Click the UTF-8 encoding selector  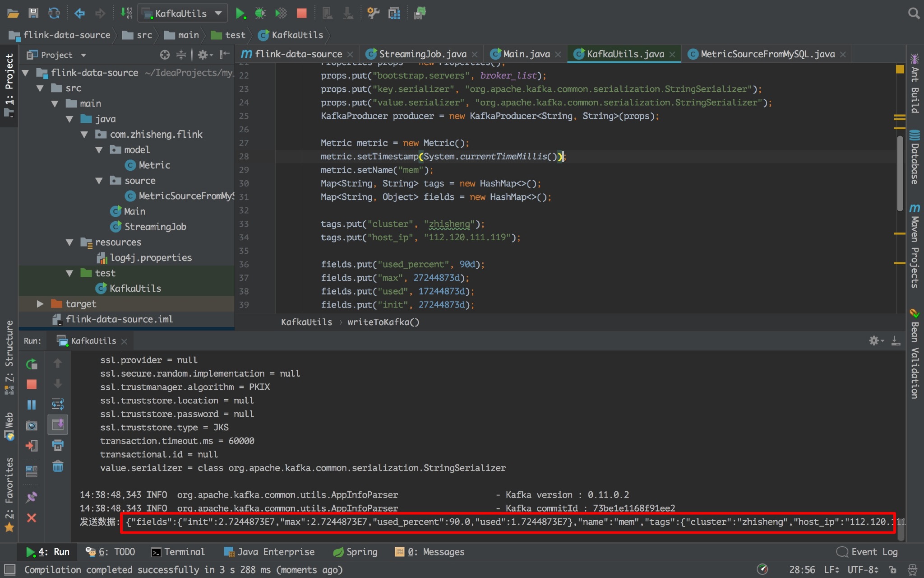(862, 569)
